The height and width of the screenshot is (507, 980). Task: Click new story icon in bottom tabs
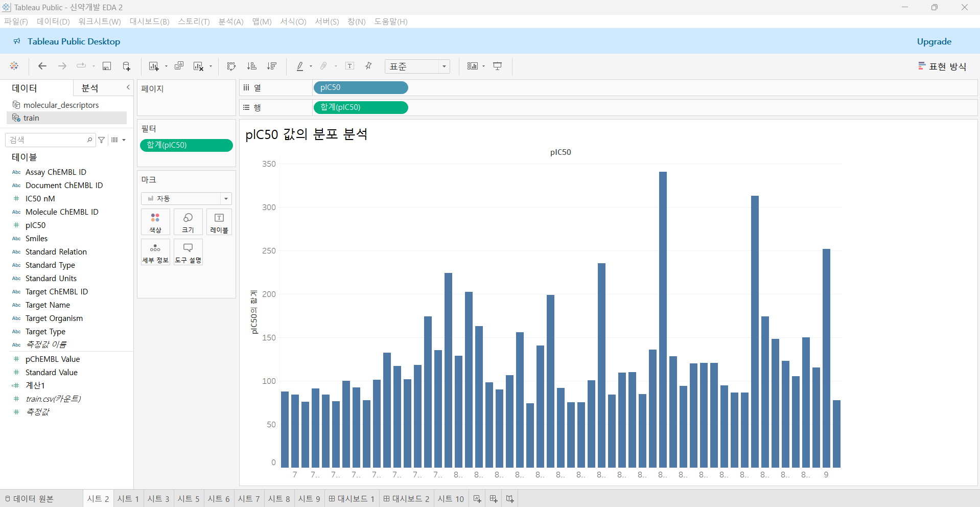click(509, 499)
